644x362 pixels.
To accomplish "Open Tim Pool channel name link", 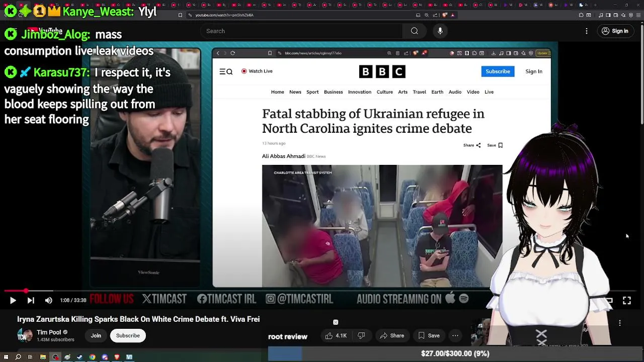I will click(x=49, y=332).
